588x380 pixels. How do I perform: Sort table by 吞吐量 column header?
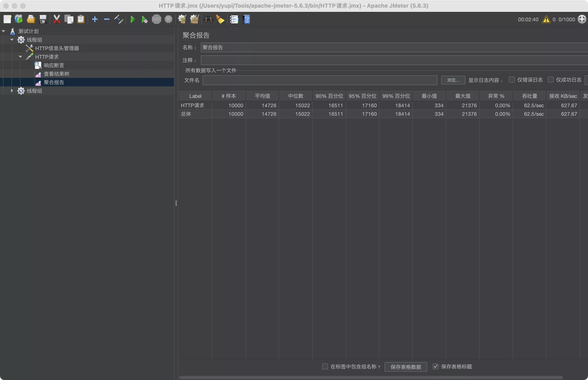(530, 96)
